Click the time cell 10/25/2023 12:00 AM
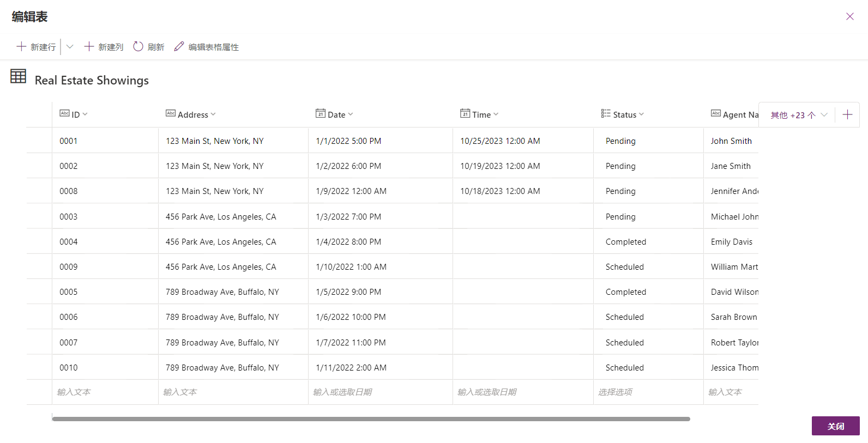The height and width of the screenshot is (443, 868). coord(523,141)
